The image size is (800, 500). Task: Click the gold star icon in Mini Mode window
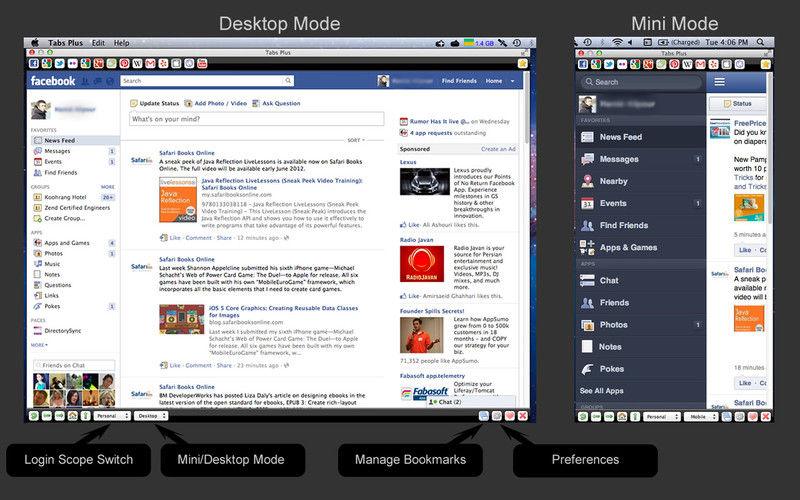point(765,64)
